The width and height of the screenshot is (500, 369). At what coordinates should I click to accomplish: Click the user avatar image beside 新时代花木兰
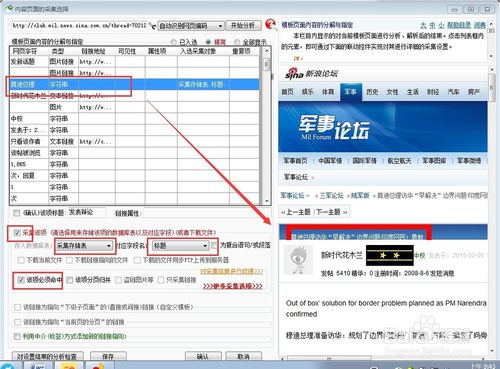(x=299, y=259)
